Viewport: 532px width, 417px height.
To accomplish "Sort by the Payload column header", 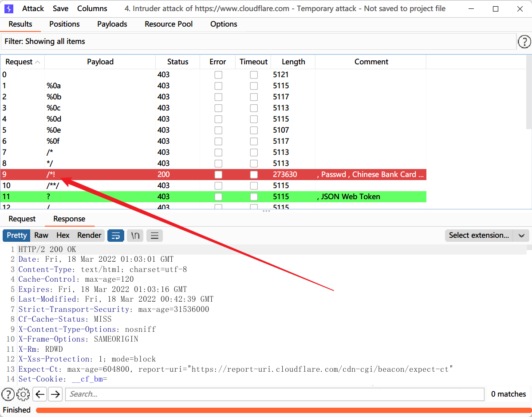I will tap(100, 62).
